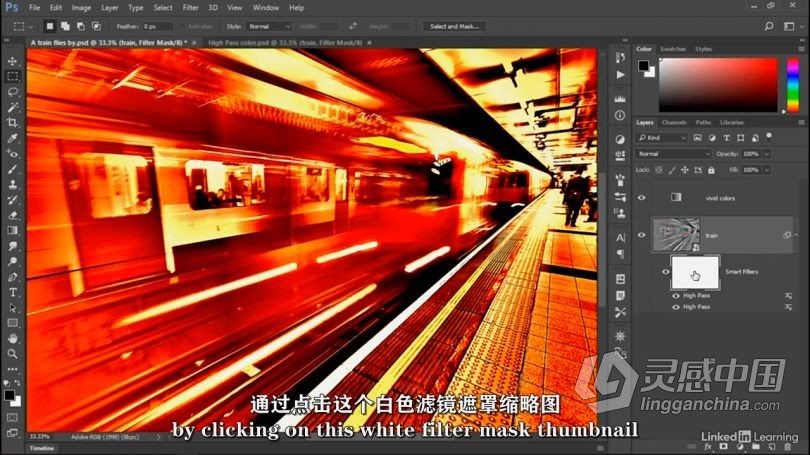Collapse the train layer's smart filters list
Image resolution: width=810 pixels, height=455 pixels.
tap(797, 235)
